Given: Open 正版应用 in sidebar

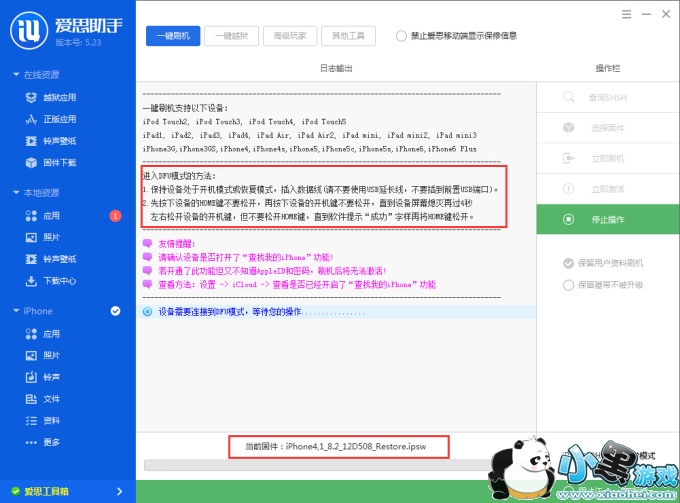Looking at the screenshot, I should click(x=51, y=119).
